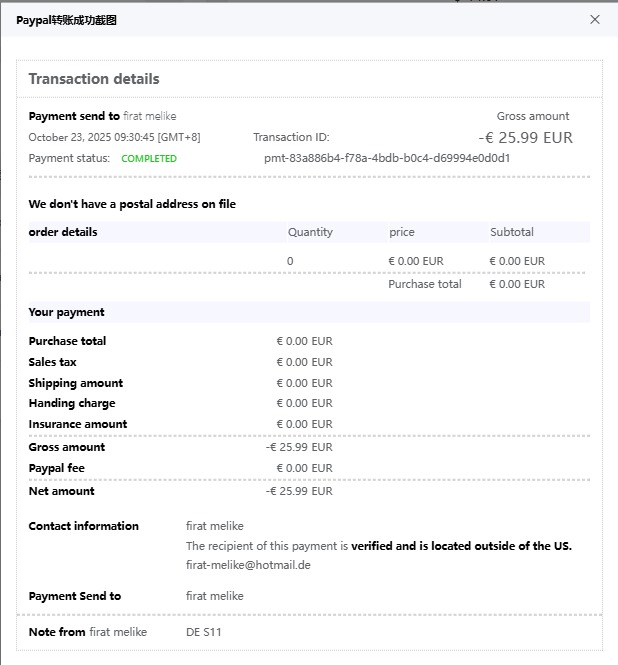Click the Net amount row label
This screenshot has height=665, width=618.
(x=62, y=491)
